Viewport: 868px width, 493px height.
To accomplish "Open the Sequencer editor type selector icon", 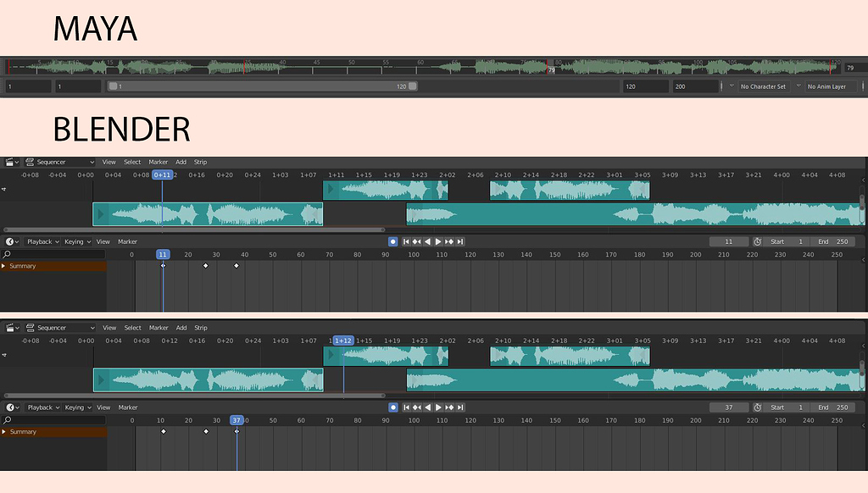I will pyautogui.click(x=11, y=162).
